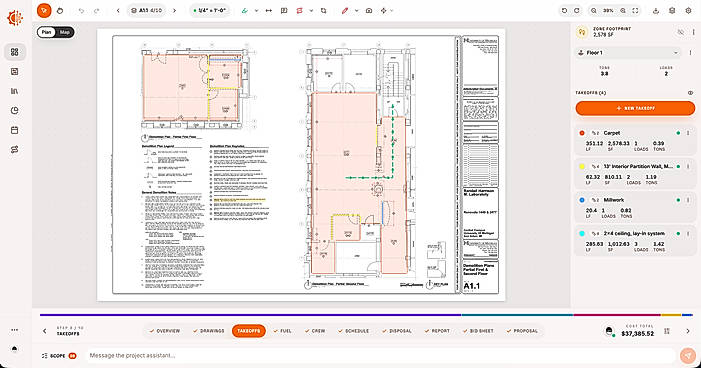The width and height of the screenshot is (701, 368).
Task: Toggle visibility of all takeoffs
Action: (x=690, y=93)
